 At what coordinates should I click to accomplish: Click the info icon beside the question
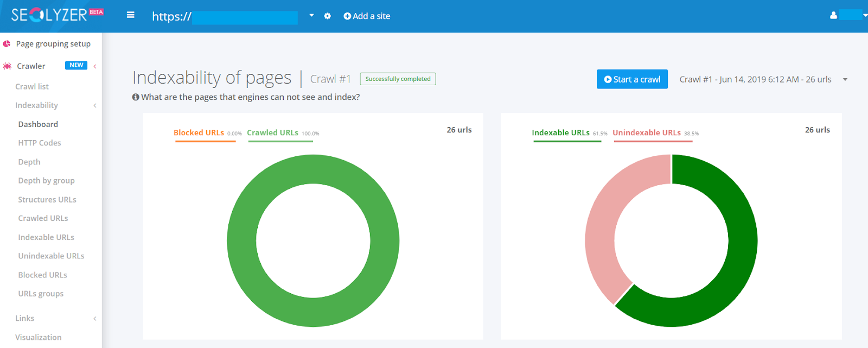[136, 97]
